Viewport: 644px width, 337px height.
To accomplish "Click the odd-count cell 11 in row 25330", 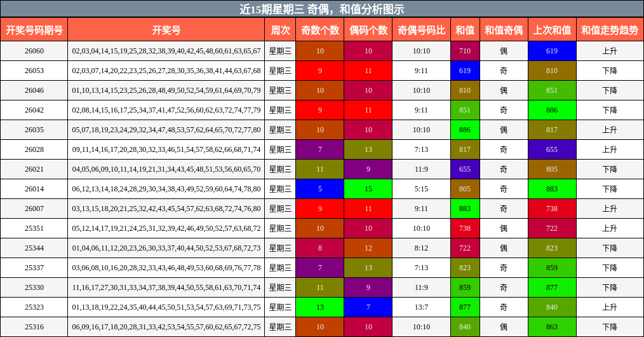I will click(320, 287).
